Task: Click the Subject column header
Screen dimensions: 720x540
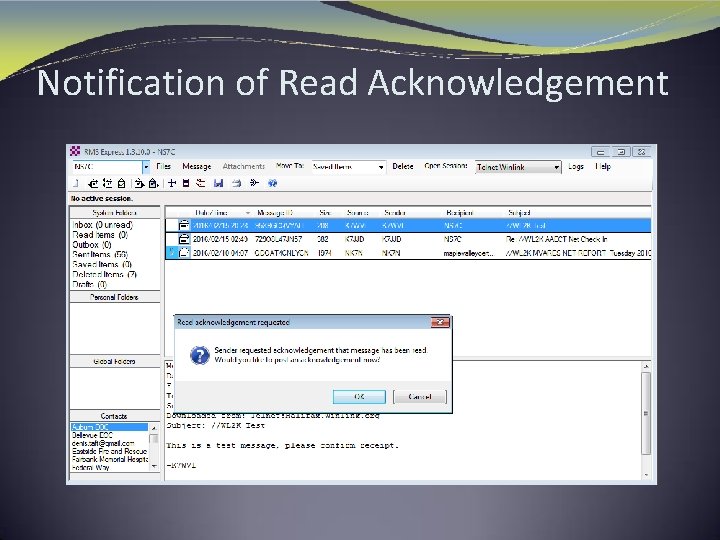Action: coord(519,213)
